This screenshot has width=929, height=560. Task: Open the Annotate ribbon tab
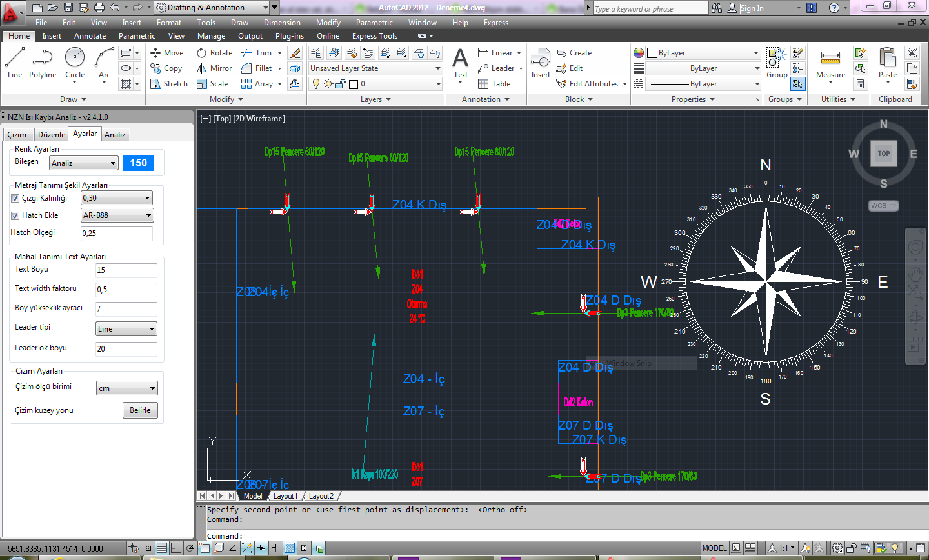coord(90,36)
